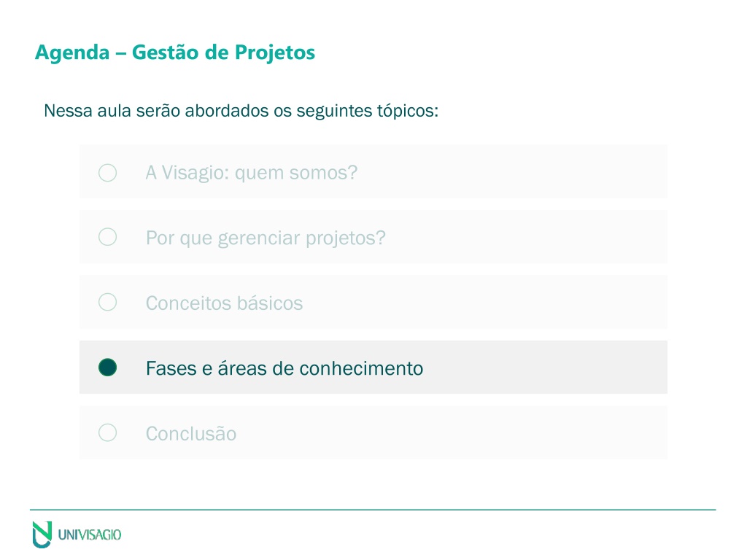Click the filled dark circle bullet
This screenshot has width=747, height=560.
(108, 367)
